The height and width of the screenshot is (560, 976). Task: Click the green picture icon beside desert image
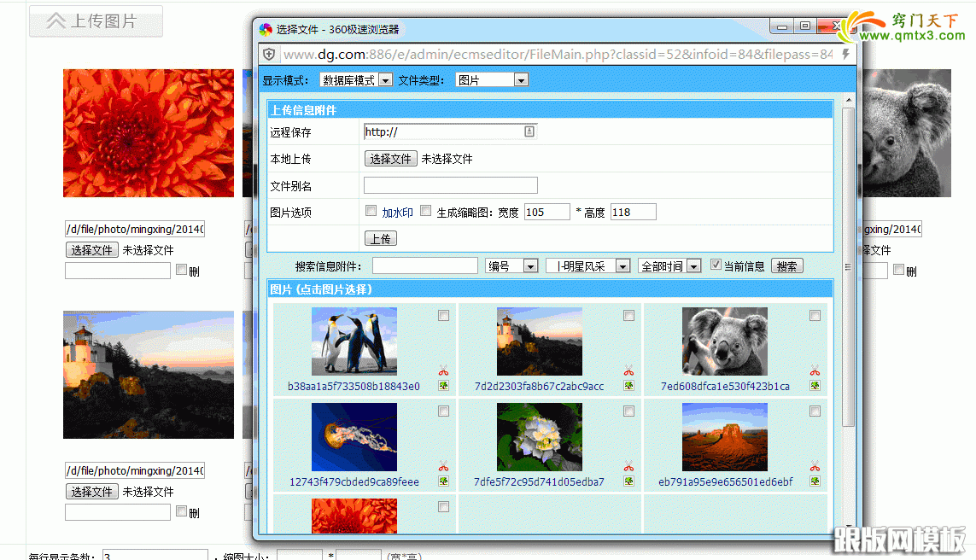pyautogui.click(x=815, y=481)
